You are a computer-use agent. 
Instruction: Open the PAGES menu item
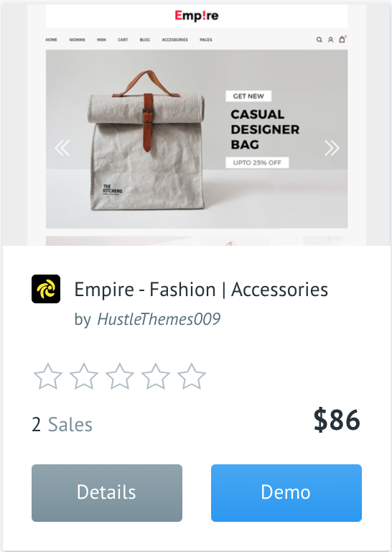coord(205,40)
